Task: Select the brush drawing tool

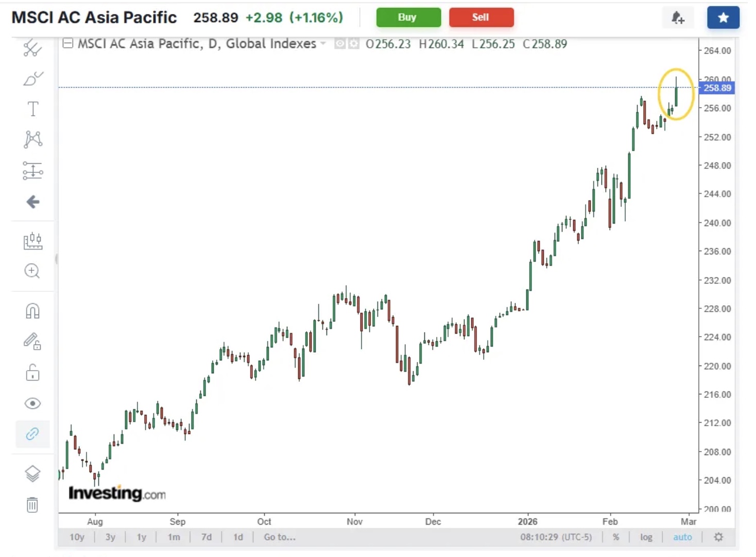Action: pyautogui.click(x=32, y=79)
